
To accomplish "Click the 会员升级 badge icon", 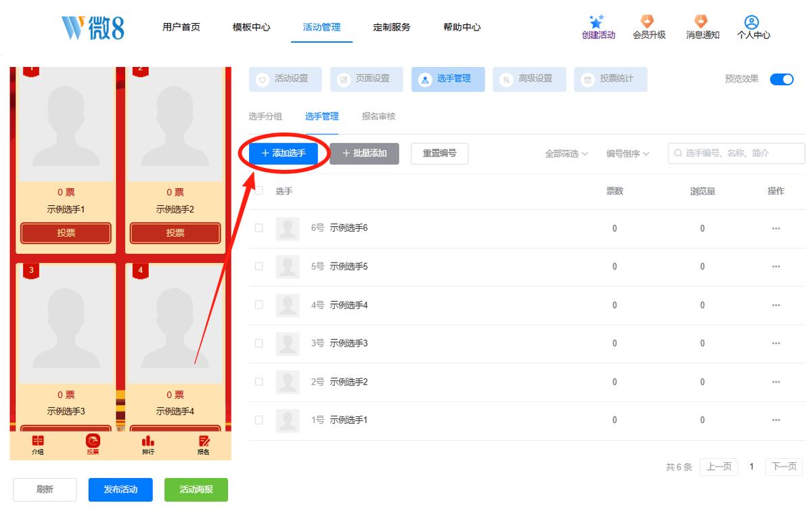I will click(648, 22).
